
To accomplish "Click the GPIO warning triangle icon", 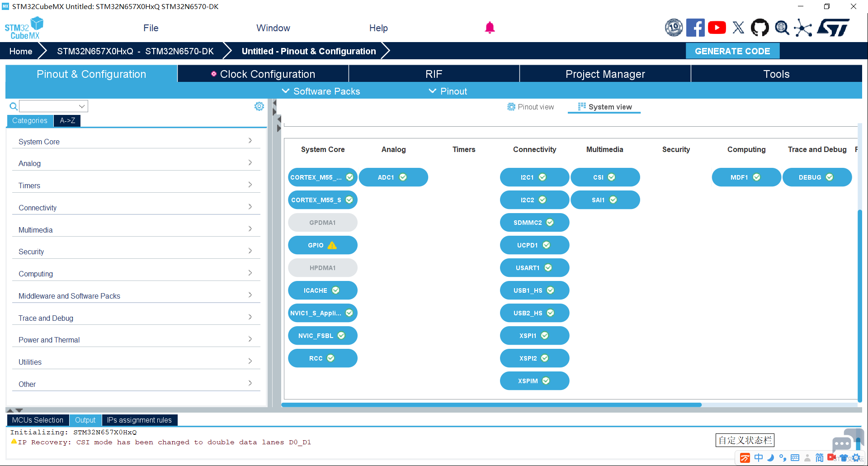I will coord(332,245).
